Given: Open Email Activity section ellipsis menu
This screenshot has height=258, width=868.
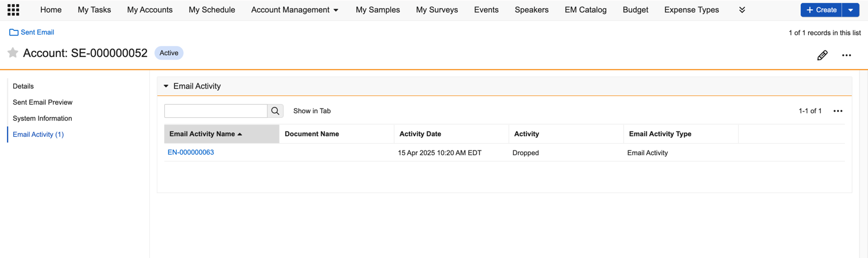Looking at the screenshot, I should [838, 111].
